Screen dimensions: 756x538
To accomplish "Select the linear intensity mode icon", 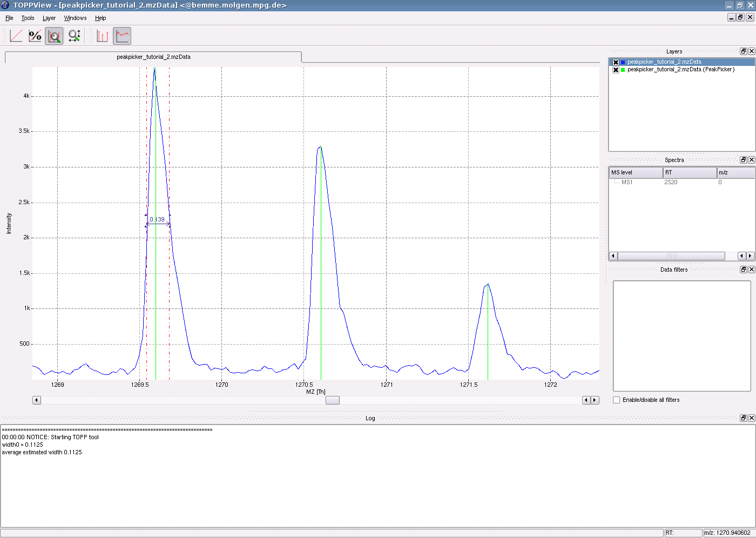I will tap(16, 36).
